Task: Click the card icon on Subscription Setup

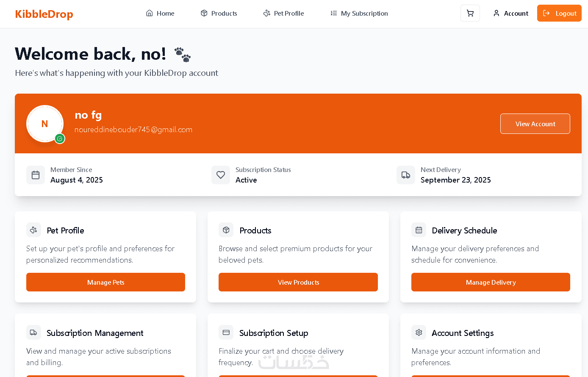Action: tap(226, 333)
